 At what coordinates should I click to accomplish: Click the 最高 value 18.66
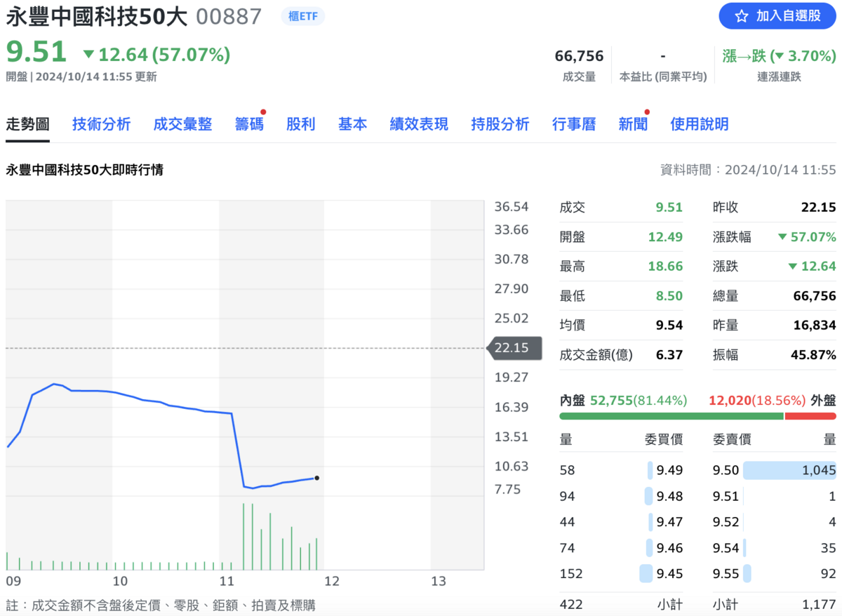click(x=665, y=267)
